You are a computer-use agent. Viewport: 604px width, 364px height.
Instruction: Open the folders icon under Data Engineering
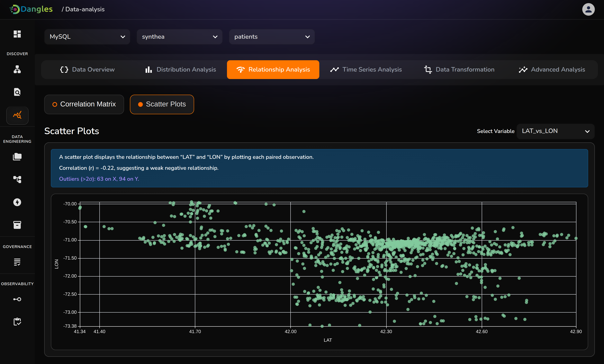[x=17, y=157]
